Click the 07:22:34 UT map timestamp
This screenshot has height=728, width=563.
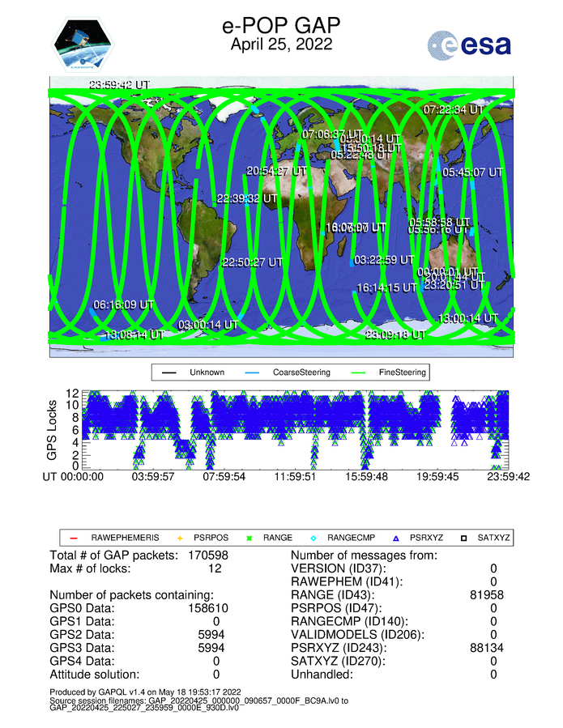tap(454, 109)
